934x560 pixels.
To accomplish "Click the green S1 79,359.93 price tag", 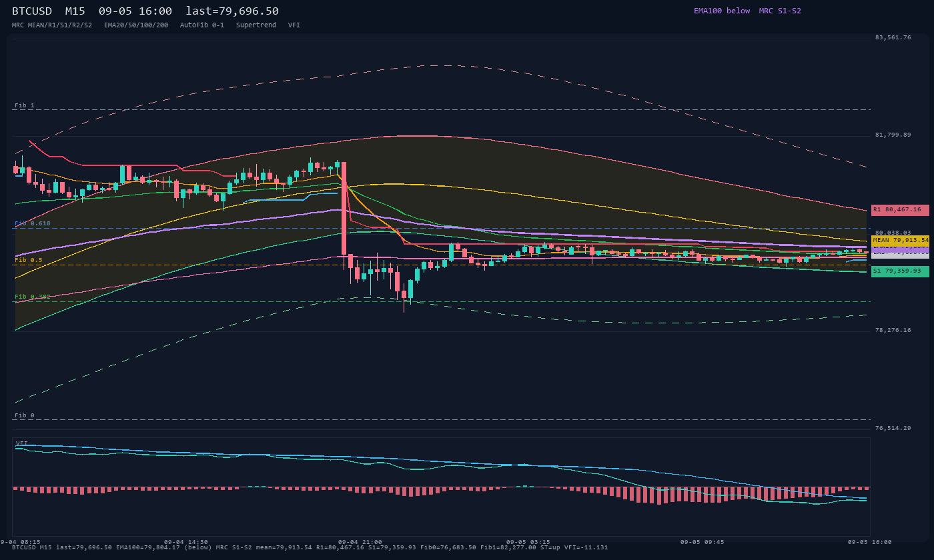I will coord(900,271).
